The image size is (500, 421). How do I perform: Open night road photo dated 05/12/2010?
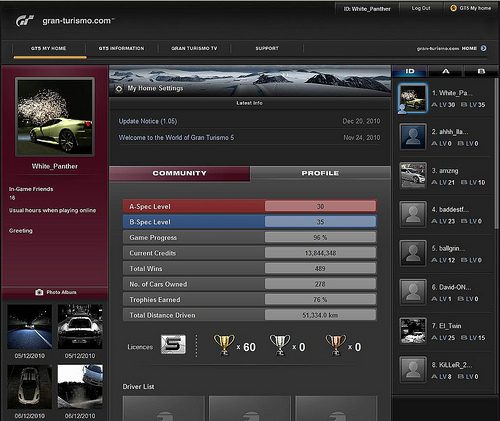pyautogui.click(x=30, y=327)
